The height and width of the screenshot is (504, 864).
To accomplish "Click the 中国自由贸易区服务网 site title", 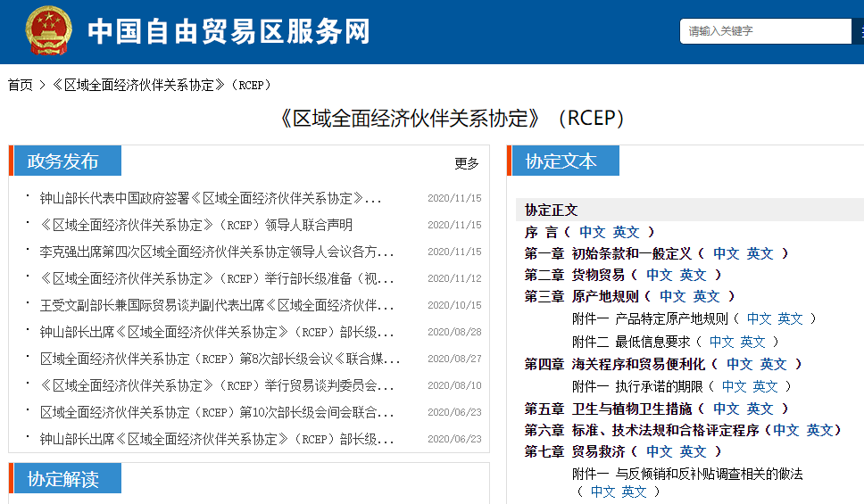I will tap(228, 31).
